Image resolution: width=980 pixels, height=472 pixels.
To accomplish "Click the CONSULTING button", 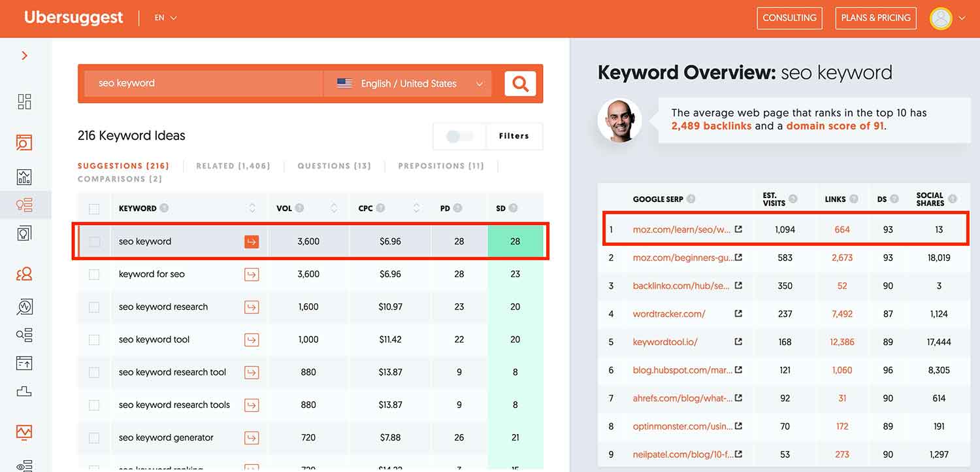I will (789, 18).
